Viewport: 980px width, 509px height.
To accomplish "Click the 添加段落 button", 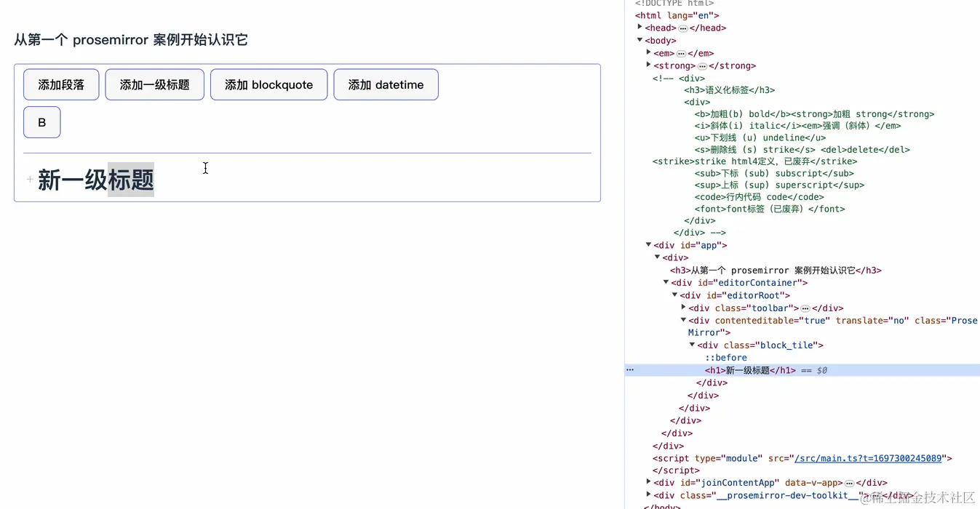I will 61,84.
